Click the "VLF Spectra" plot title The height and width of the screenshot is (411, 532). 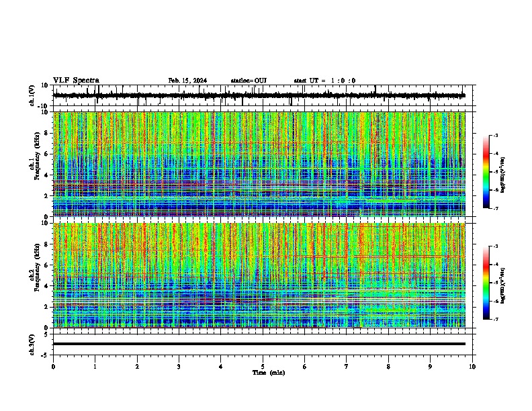point(76,81)
